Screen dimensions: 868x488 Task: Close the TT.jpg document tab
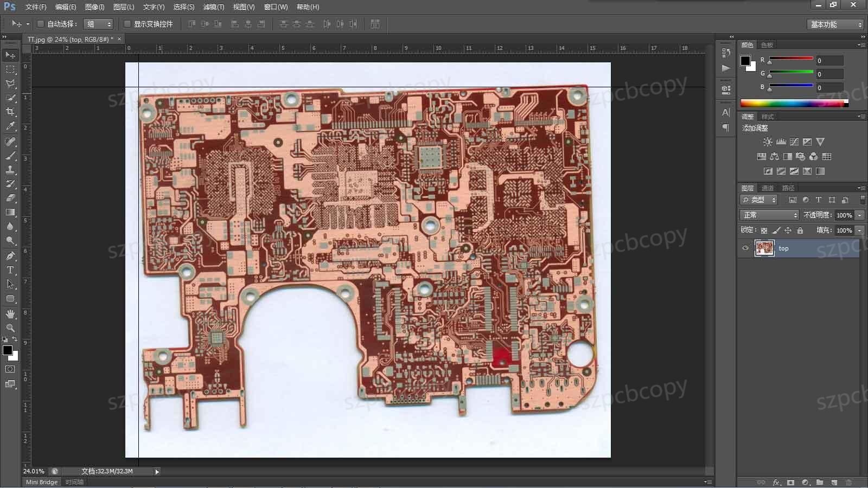(119, 39)
